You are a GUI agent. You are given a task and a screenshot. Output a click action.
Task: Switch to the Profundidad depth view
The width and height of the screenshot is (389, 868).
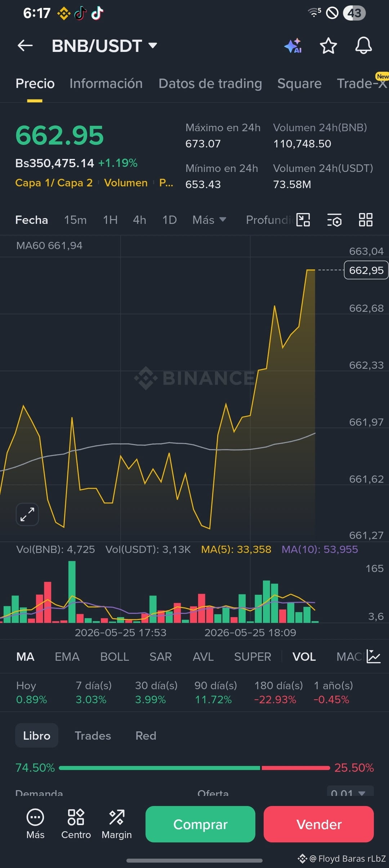269,220
